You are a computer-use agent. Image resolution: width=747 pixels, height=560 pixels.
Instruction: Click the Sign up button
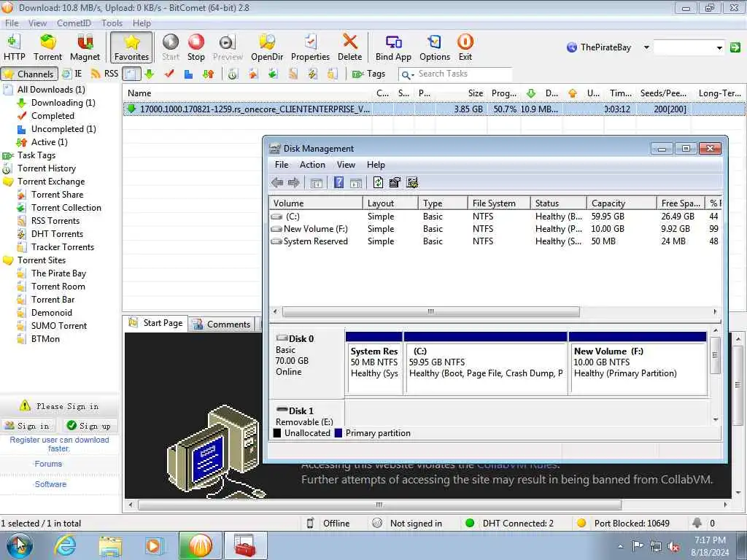(x=89, y=426)
